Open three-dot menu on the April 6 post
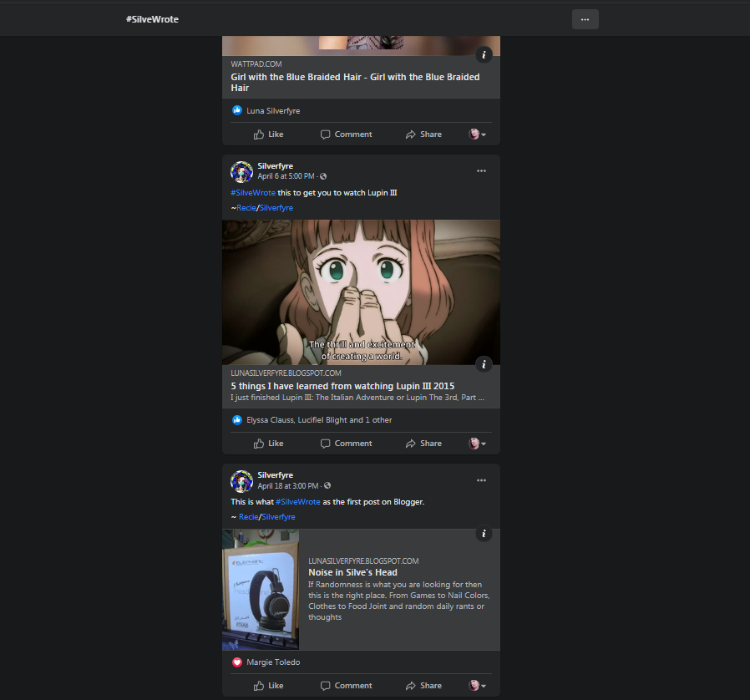Screen dimensions: 750x700 pos(481,170)
